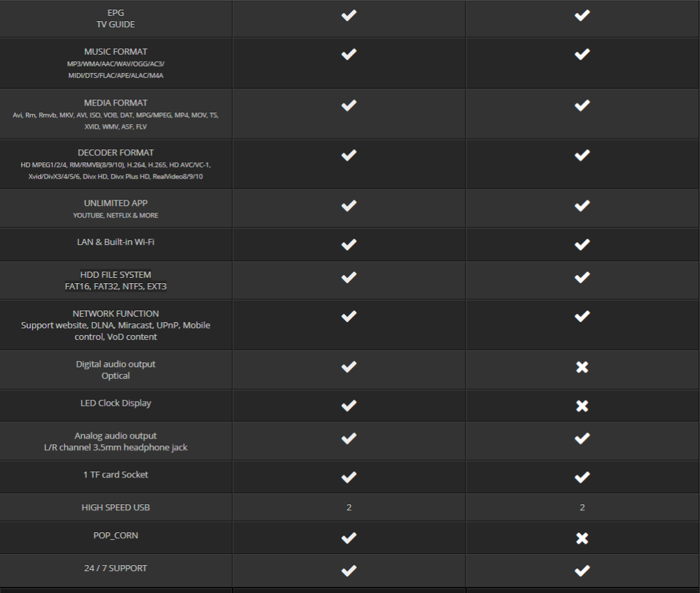
Task: Click the X mark in POP_CORN row
Action: (582, 538)
